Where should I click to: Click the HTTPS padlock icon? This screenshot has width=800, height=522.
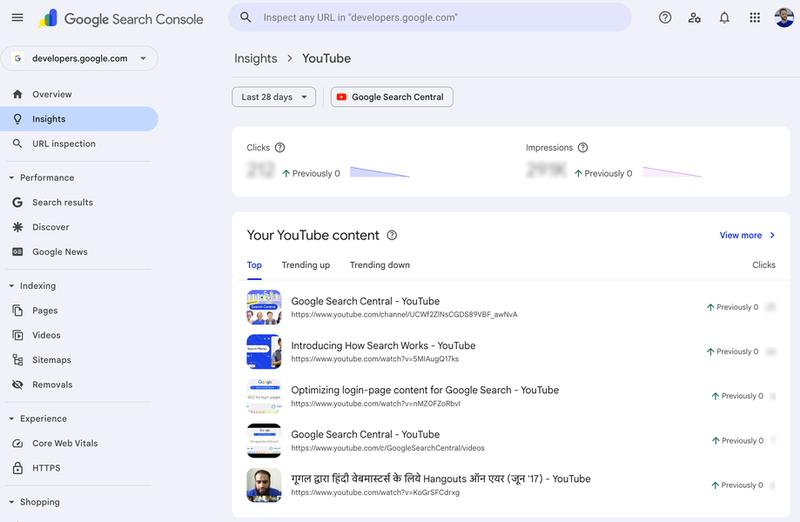[x=17, y=468]
